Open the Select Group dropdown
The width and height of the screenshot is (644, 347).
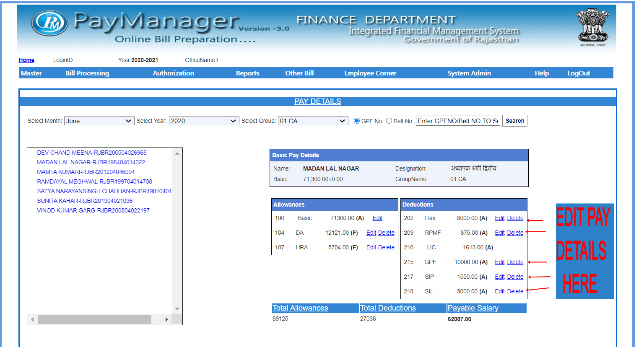[313, 121]
